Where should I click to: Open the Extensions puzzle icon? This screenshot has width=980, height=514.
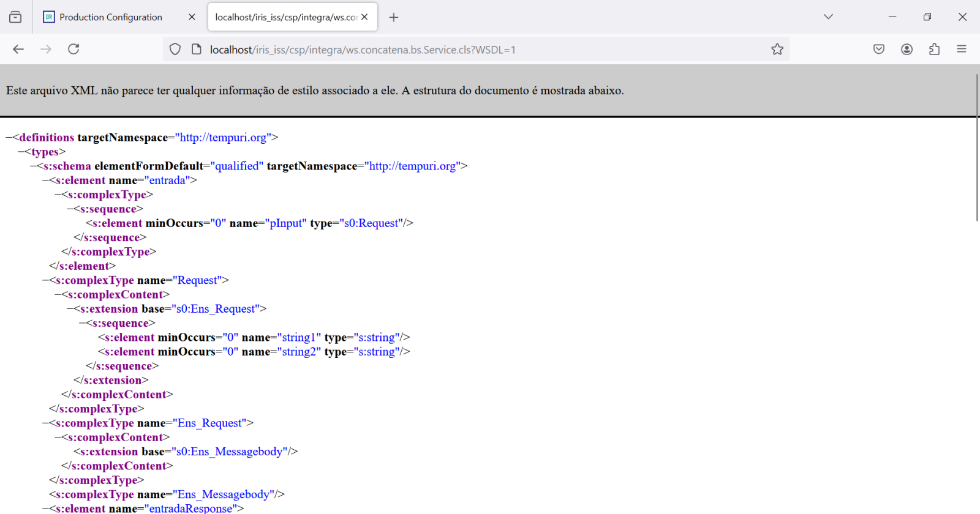pyautogui.click(x=935, y=50)
